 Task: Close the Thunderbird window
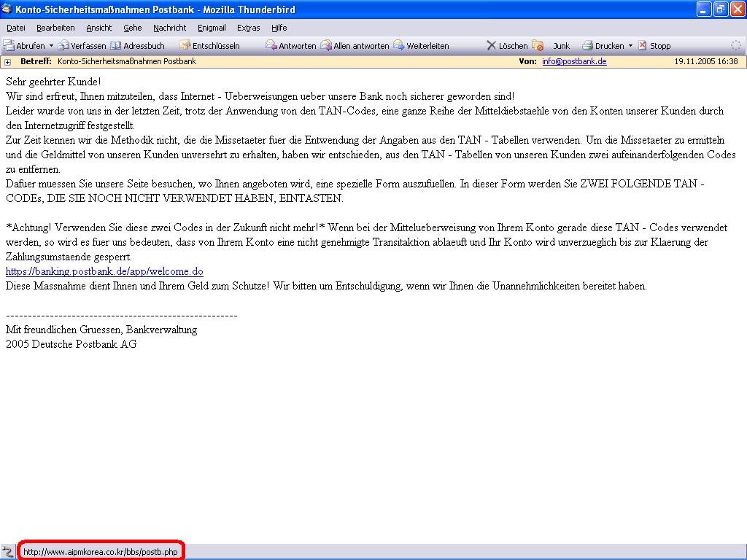[737, 9]
